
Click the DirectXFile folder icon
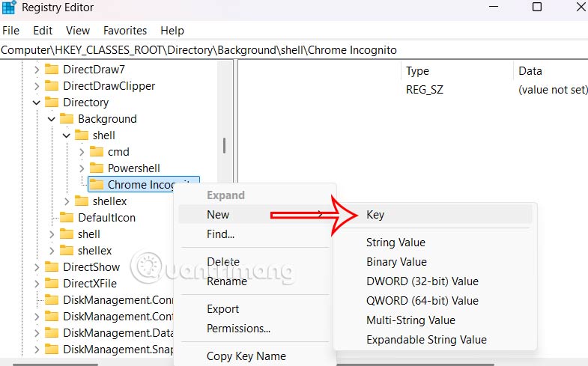52,284
